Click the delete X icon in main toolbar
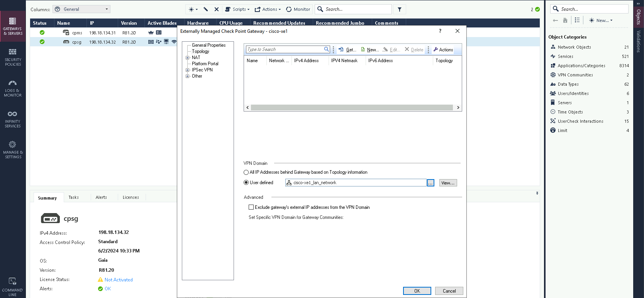Viewport: 644px width, 298px height. (x=217, y=9)
